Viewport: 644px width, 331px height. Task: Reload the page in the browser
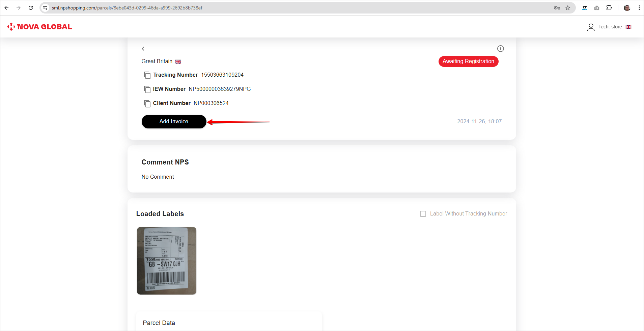(31, 8)
